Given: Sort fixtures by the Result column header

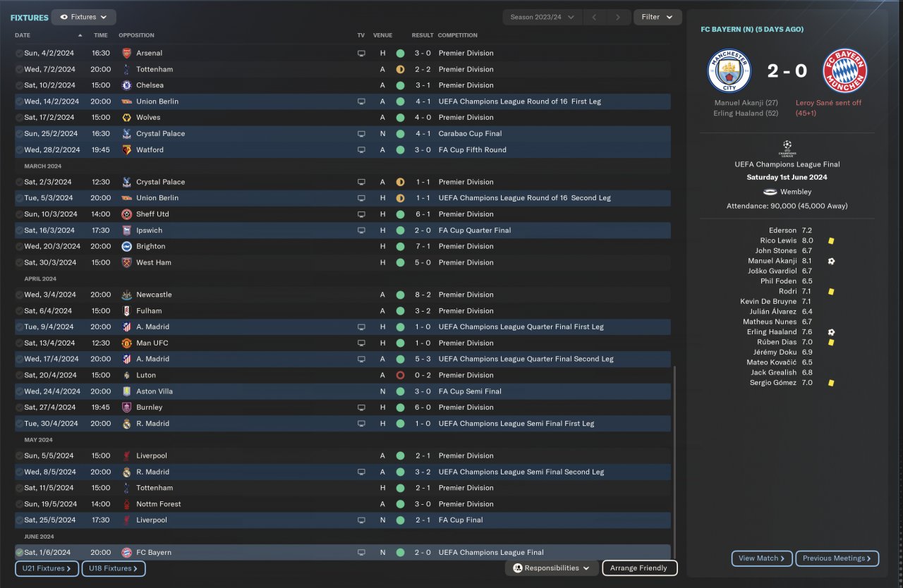Looking at the screenshot, I should tap(423, 35).
